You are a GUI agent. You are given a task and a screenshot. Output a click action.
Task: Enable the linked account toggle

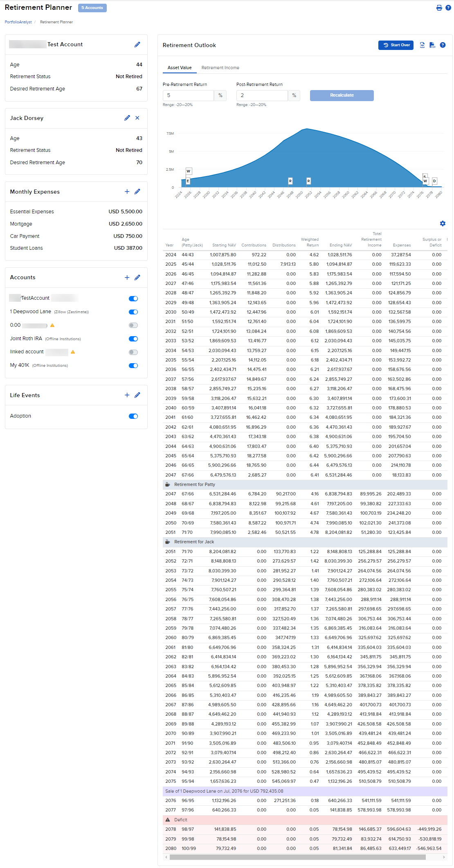tap(133, 352)
